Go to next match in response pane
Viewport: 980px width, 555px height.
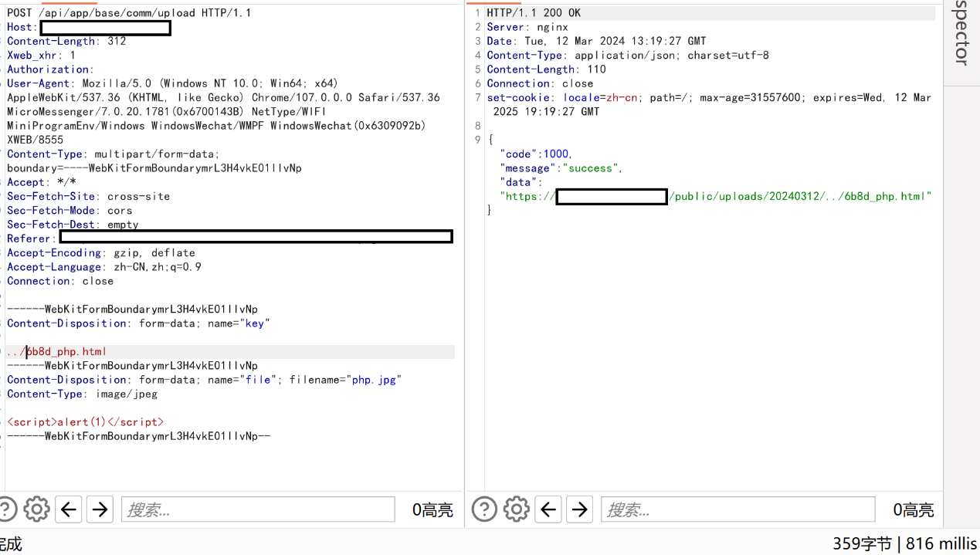point(580,509)
